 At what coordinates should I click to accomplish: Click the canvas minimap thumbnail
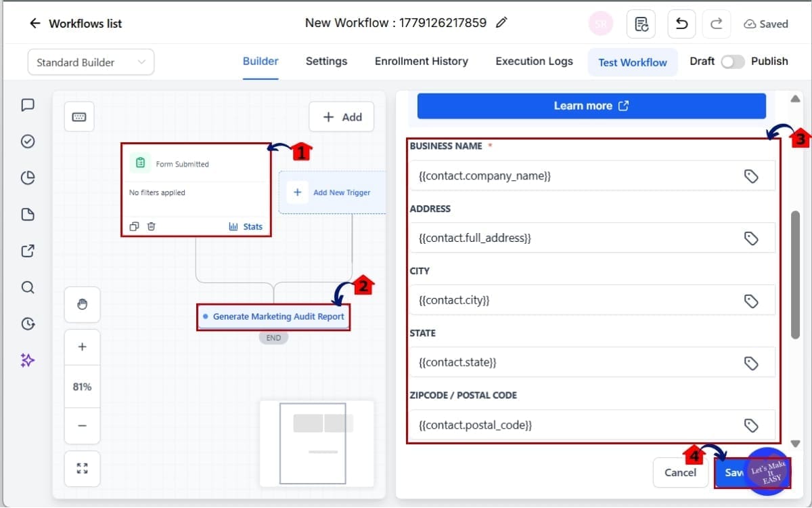coord(317,444)
